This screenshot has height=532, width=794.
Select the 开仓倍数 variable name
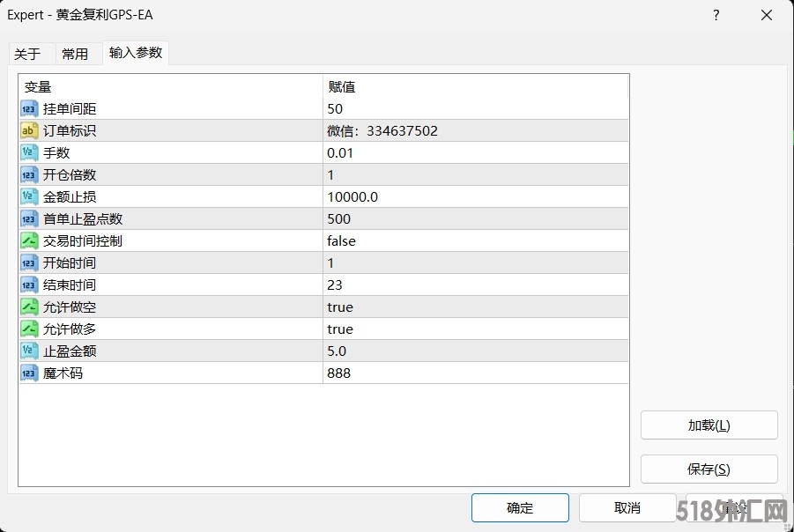coord(70,174)
